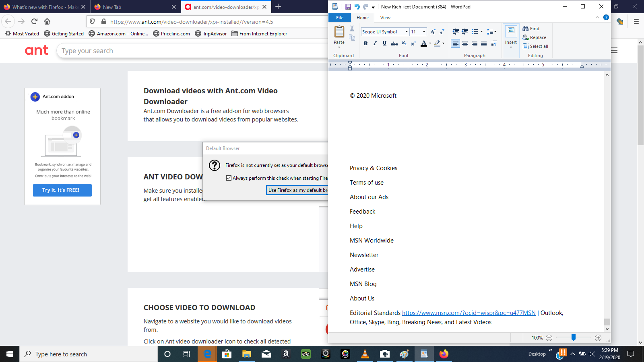
Task: Click Replace in WordPad Editing group
Action: tap(534, 37)
